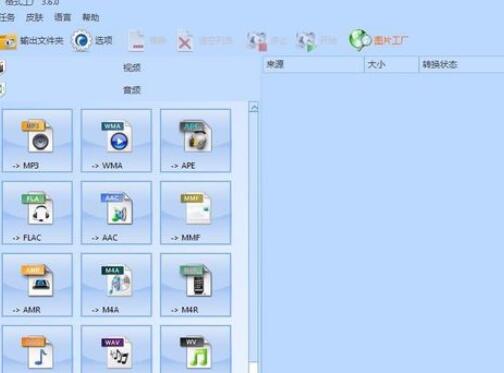Click the format list scroll-up arrow
The image size is (504, 373).
(x=254, y=108)
